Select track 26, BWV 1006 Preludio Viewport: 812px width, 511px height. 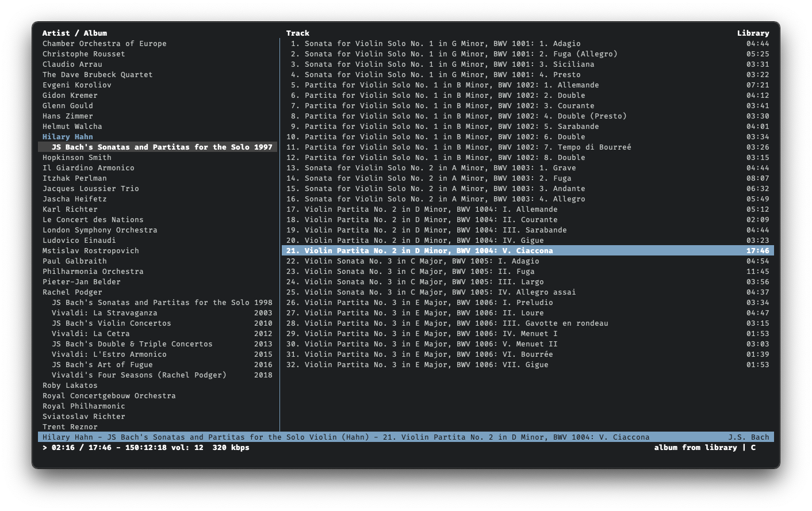tap(527, 303)
